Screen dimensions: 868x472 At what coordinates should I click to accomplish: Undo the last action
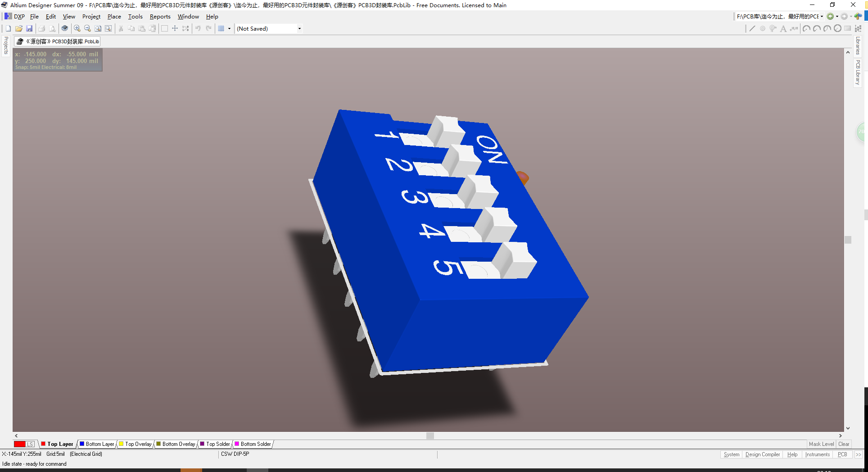pos(198,28)
